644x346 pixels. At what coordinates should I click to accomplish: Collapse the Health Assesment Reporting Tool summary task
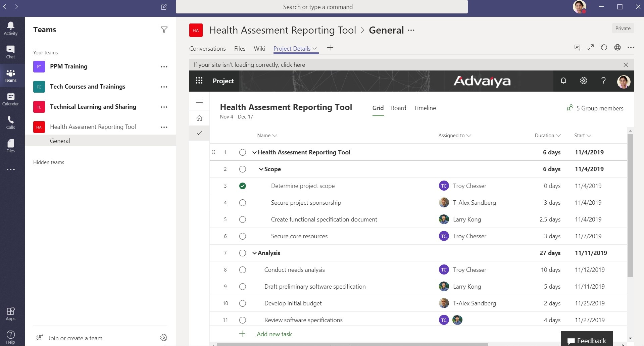[254, 152]
